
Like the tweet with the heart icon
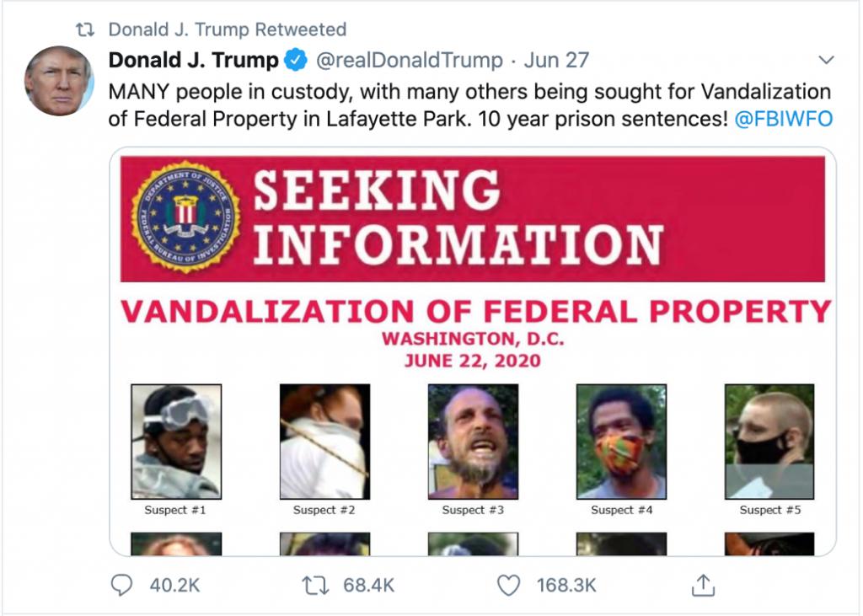508,585
